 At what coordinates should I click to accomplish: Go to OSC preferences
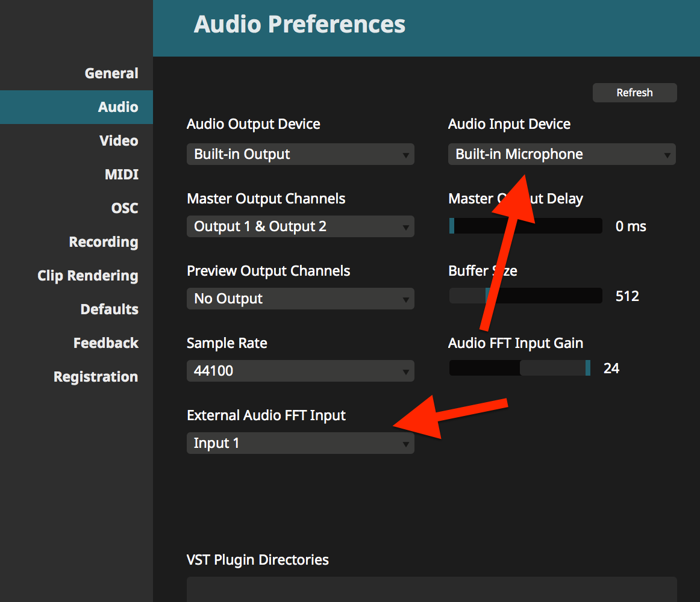tap(125, 208)
